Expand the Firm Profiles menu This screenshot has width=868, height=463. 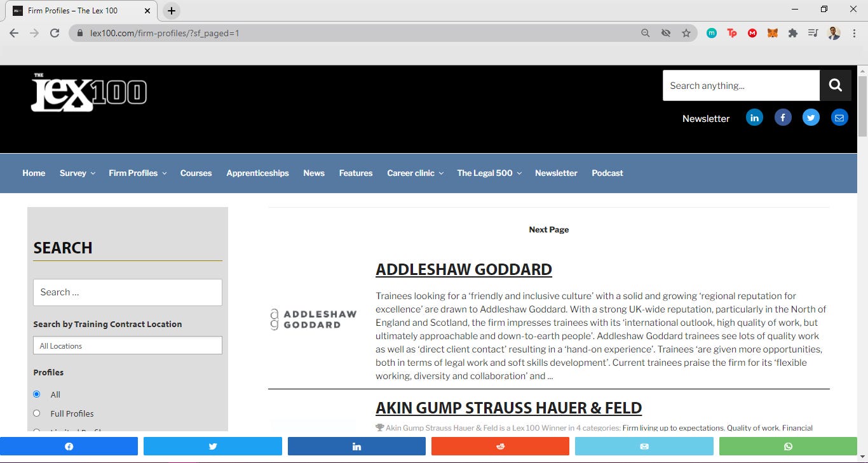(138, 173)
